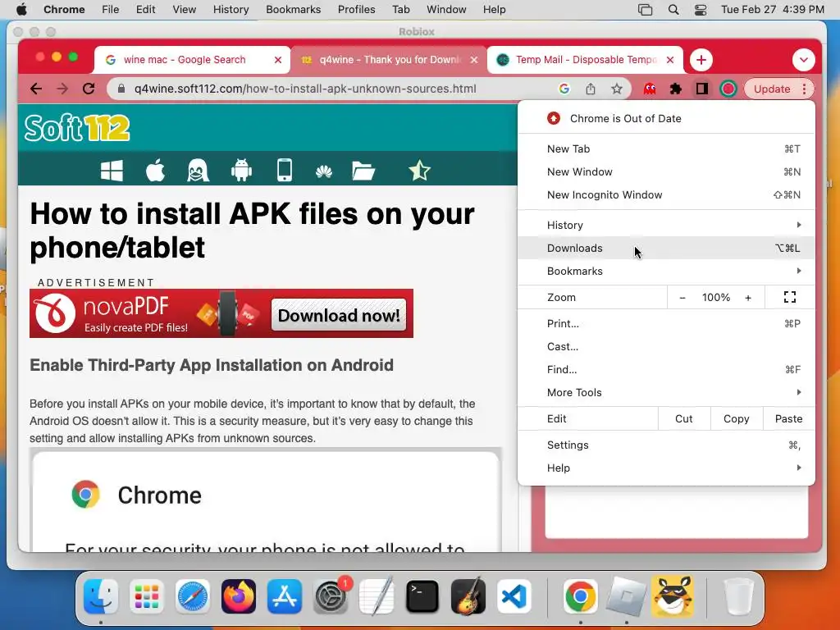Click the share page icon in address bar
The image size is (840, 630).
click(x=591, y=89)
